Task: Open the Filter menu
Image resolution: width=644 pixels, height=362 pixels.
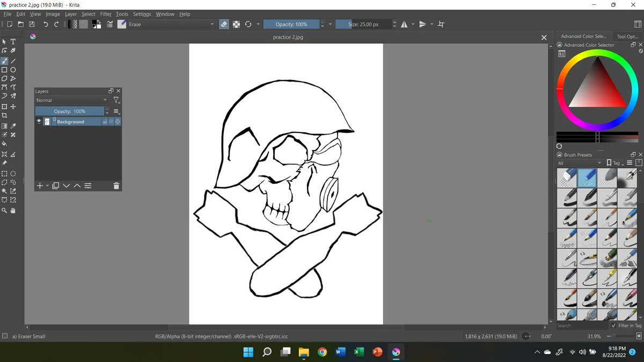Action: 106,14
